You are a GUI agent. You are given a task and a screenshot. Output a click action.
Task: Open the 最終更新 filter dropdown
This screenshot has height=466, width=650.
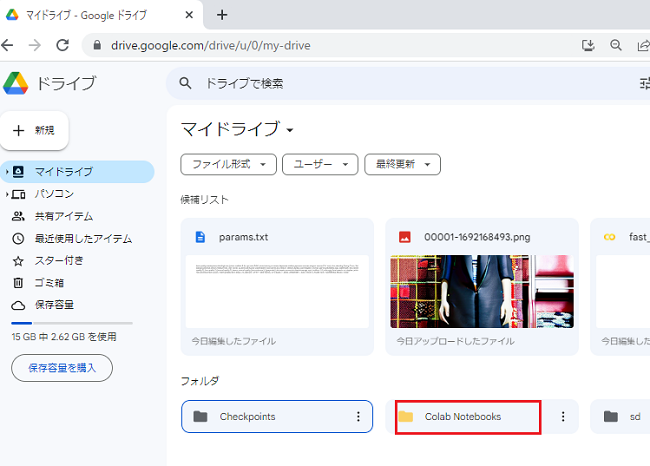pos(403,165)
